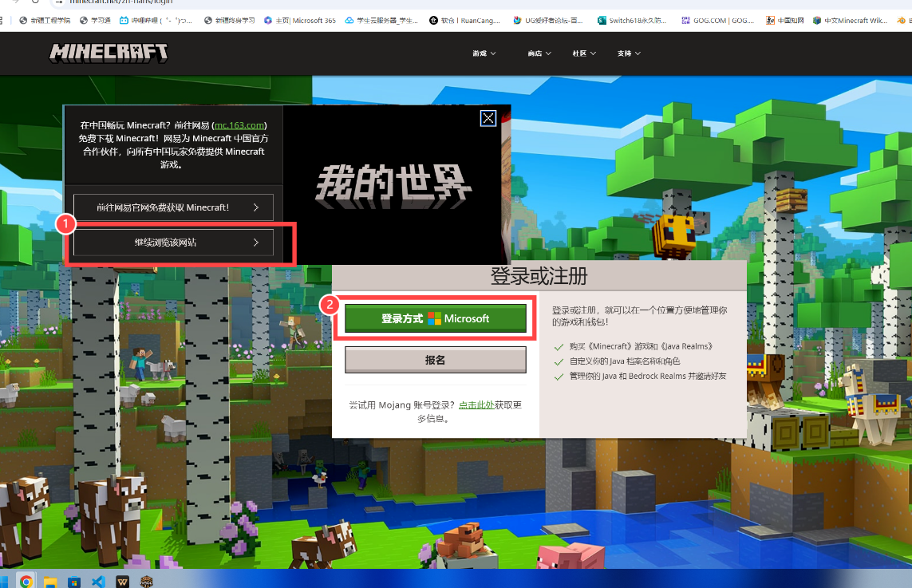Open the 新疆终身学习 bookmark

coord(229,21)
